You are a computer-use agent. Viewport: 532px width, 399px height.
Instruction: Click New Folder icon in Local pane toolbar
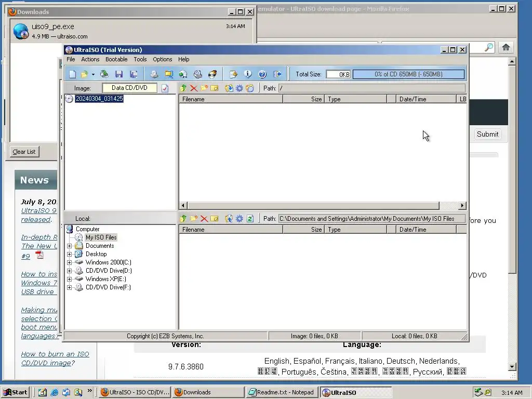pyautogui.click(x=194, y=219)
